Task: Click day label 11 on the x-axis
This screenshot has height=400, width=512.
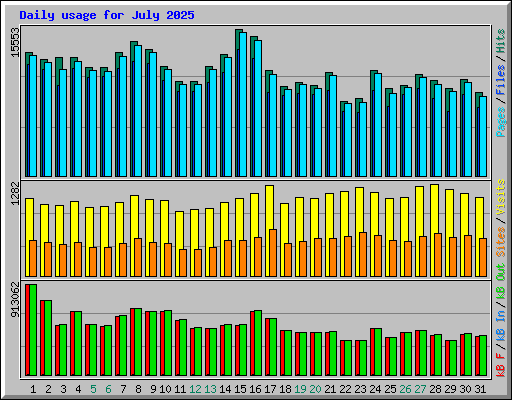Action: (x=180, y=389)
